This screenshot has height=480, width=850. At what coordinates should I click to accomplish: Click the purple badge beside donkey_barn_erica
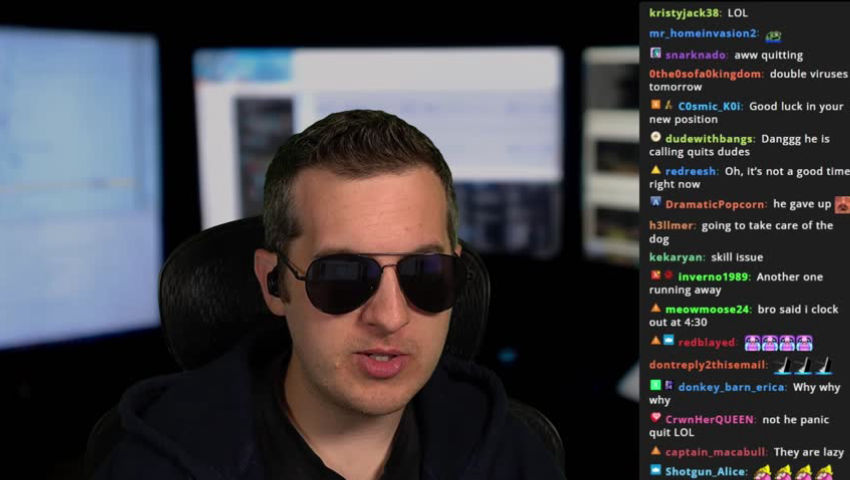point(668,385)
